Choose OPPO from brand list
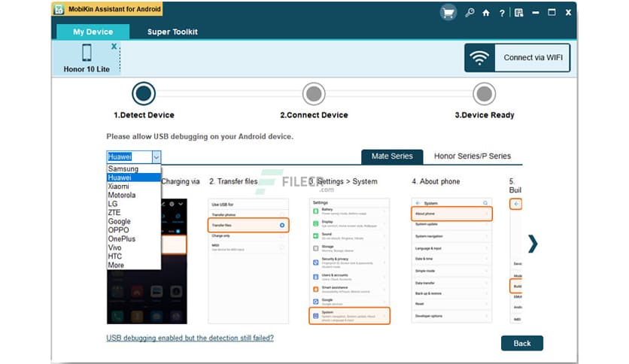 coord(134,230)
